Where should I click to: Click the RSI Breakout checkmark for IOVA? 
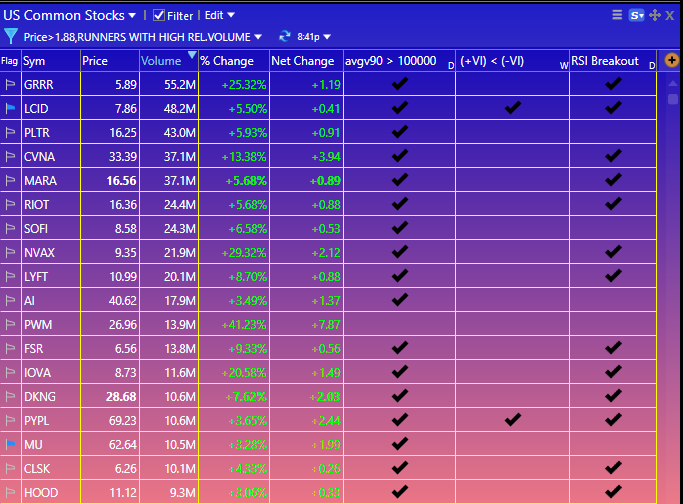point(613,371)
